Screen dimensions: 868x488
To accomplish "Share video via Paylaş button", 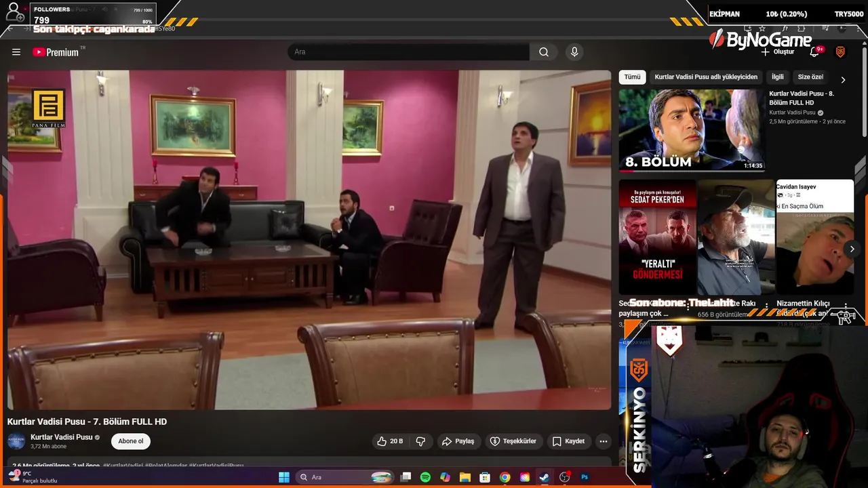I will [x=458, y=441].
